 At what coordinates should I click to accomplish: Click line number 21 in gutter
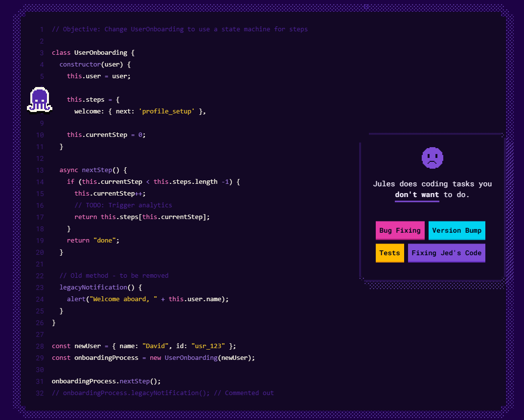tap(40, 264)
